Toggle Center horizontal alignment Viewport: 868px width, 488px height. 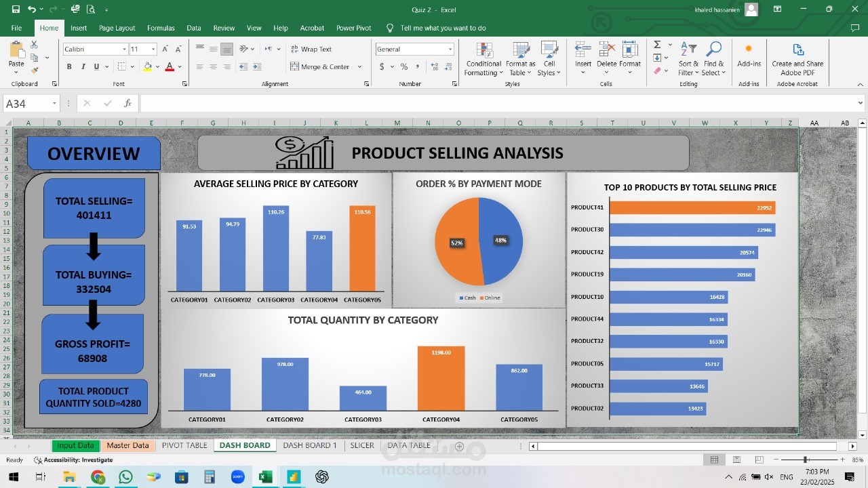[213, 66]
